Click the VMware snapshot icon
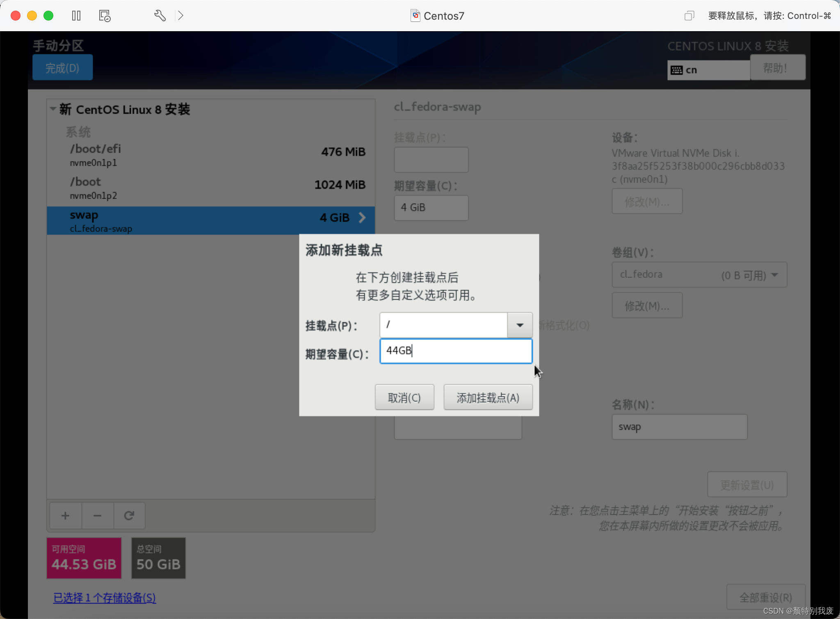This screenshot has width=840, height=619. 105,16
